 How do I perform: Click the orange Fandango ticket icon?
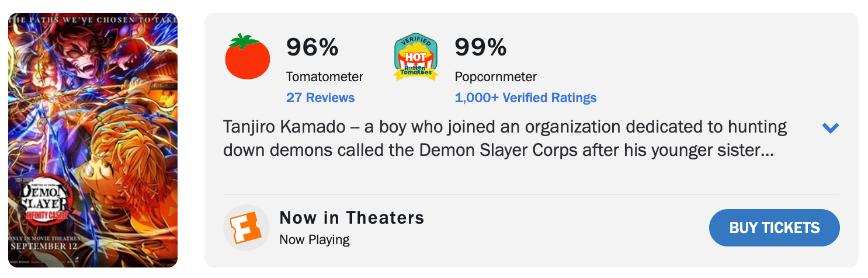click(246, 228)
